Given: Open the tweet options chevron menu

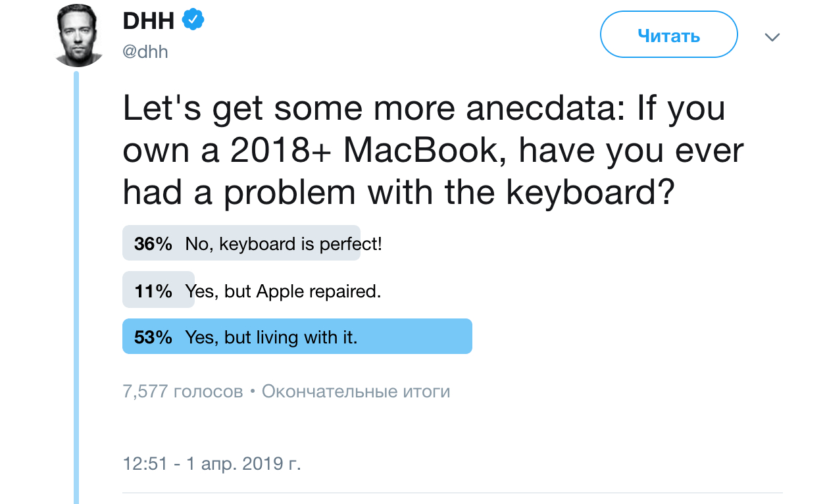Looking at the screenshot, I should click(772, 36).
